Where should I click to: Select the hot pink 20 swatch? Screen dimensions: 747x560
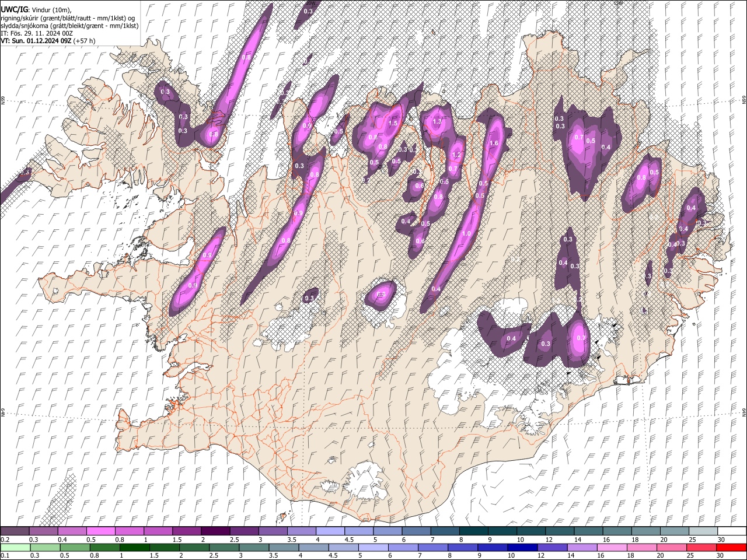pyautogui.click(x=671, y=547)
